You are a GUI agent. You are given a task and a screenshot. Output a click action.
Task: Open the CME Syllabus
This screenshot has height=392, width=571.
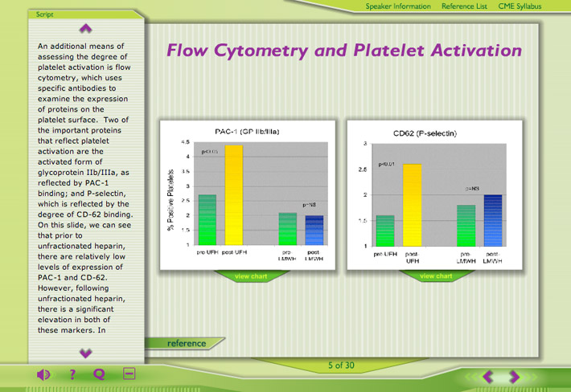tap(520, 6)
